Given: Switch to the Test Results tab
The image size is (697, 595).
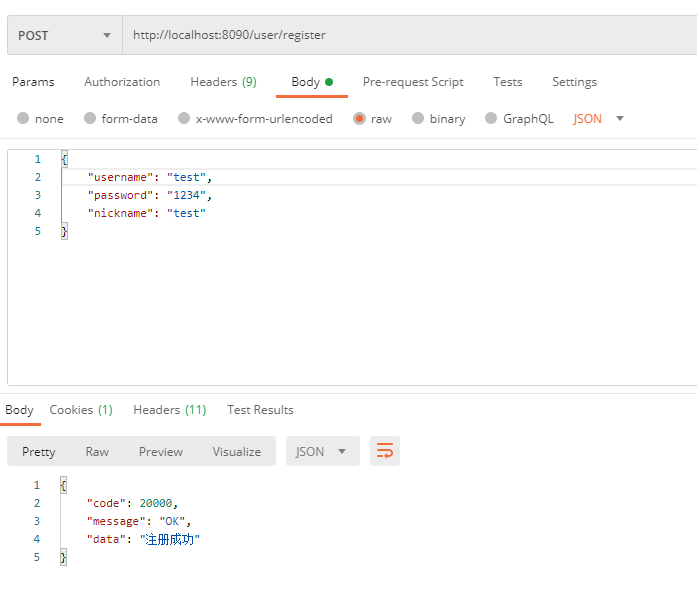Looking at the screenshot, I should coord(260,410).
